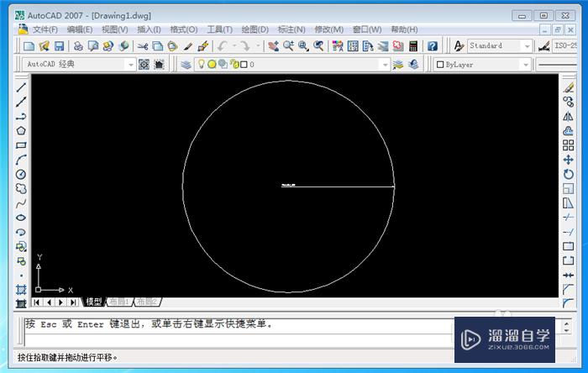Screen dimensions: 588x373
Task: Select the Line drawing tool
Action: click(21, 87)
